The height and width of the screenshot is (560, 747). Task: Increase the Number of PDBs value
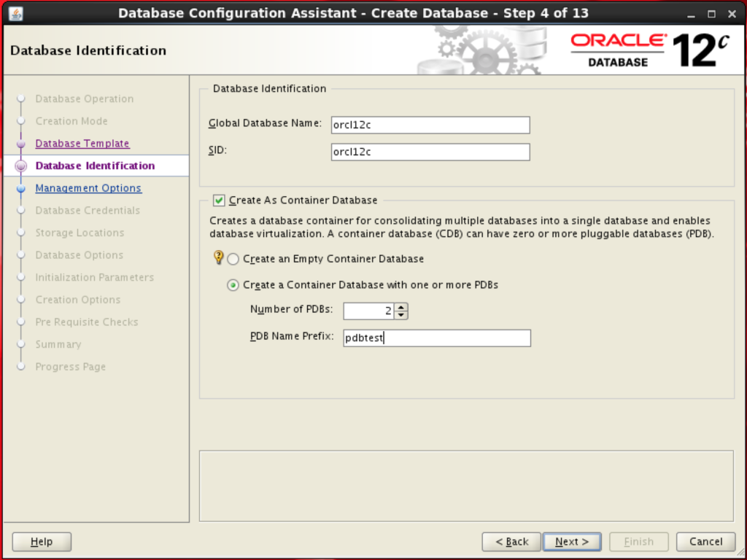coord(400,307)
